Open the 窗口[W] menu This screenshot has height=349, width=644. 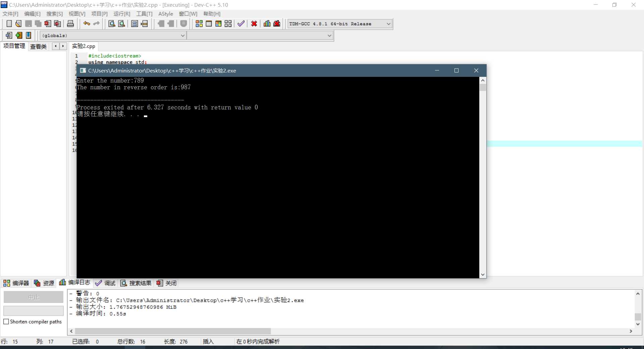(x=188, y=14)
